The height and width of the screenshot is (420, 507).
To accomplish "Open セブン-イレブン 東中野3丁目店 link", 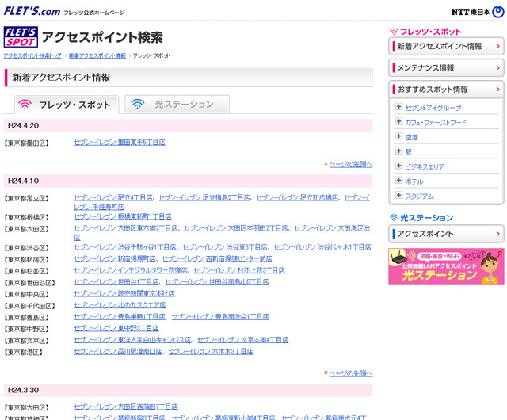I will coord(116,328).
